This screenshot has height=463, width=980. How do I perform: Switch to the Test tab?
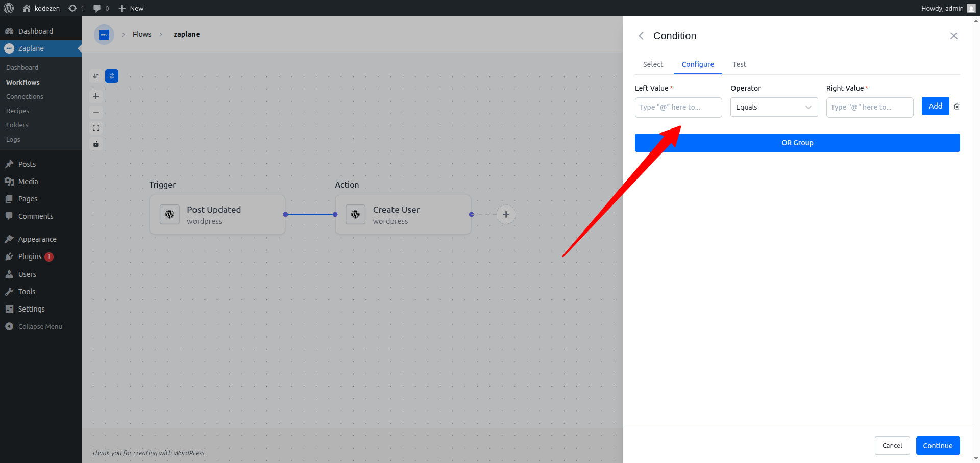[739, 64]
